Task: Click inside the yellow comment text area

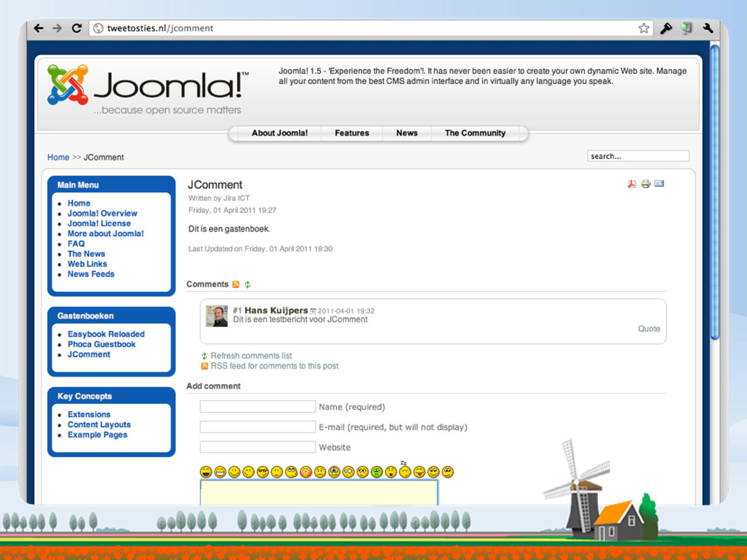Action: point(319,493)
